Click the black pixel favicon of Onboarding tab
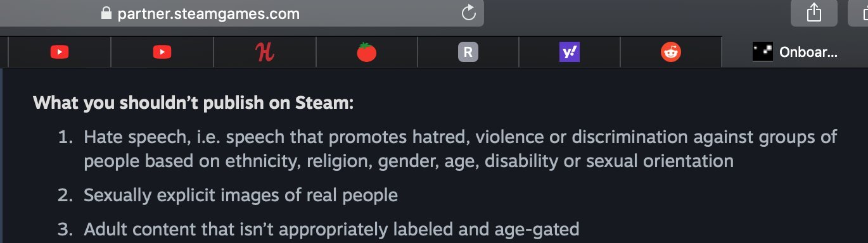868x243 pixels. pos(762,52)
